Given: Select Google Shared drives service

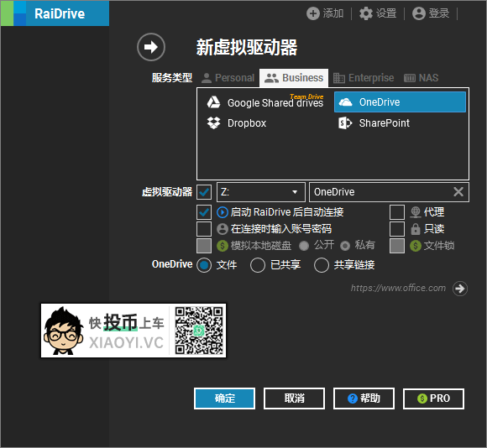Looking at the screenshot, I should pos(265,102).
